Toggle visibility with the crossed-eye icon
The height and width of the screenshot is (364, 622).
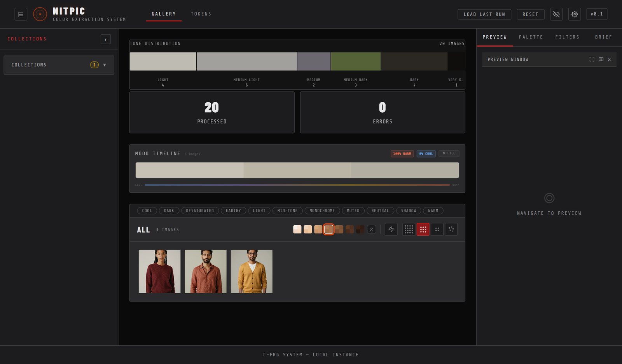(556, 14)
